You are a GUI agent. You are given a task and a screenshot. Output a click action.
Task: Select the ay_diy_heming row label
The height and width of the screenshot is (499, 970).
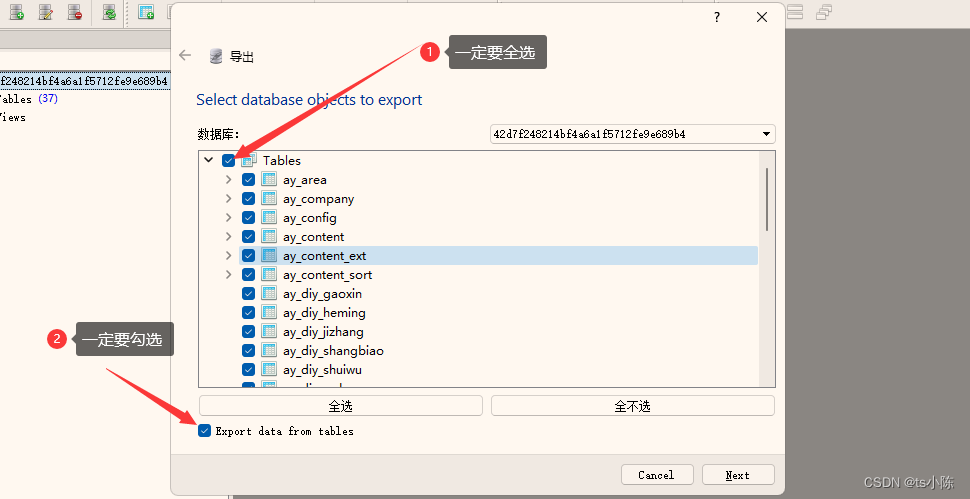(x=324, y=313)
